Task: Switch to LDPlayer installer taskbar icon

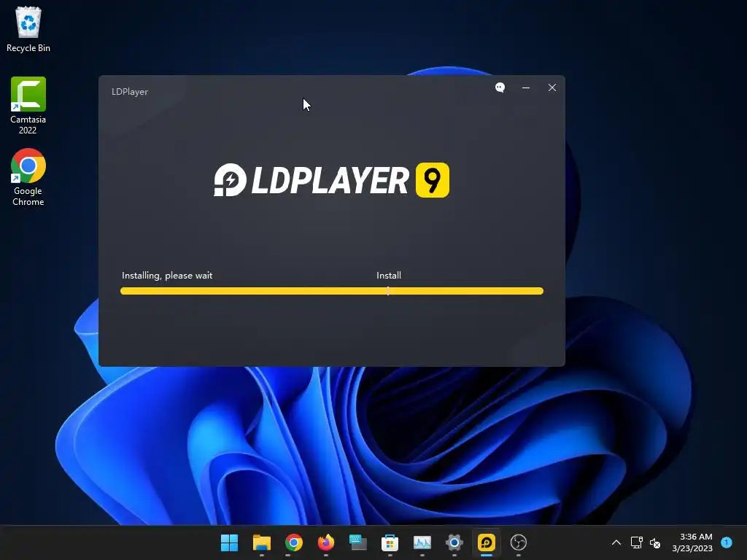Action: click(487, 542)
